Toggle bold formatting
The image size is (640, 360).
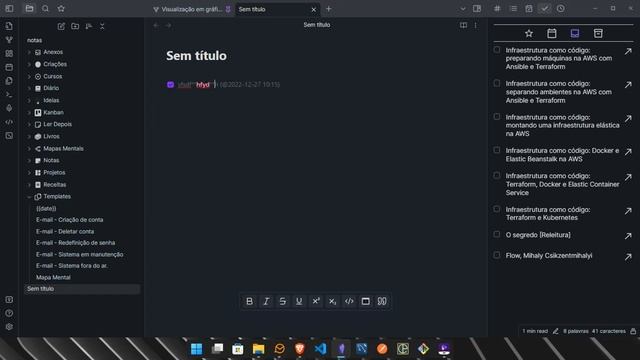click(249, 301)
